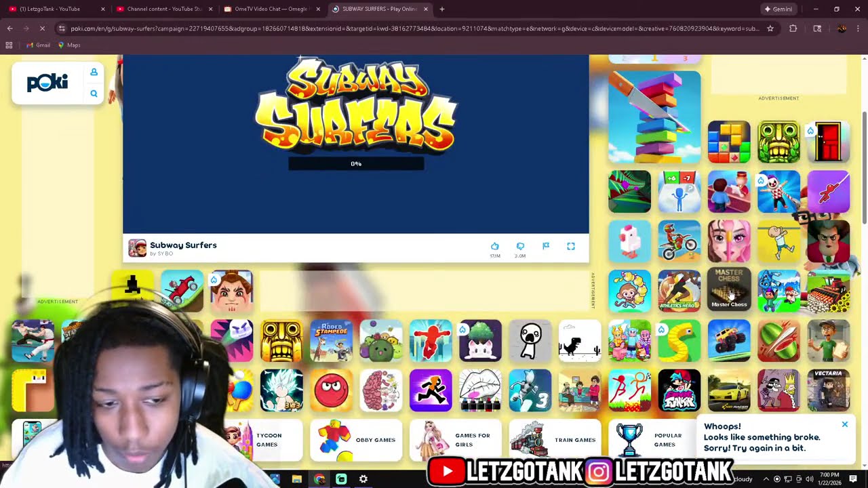Open the Red Ball angry face game
This screenshot has width=868, height=488.
332,390
